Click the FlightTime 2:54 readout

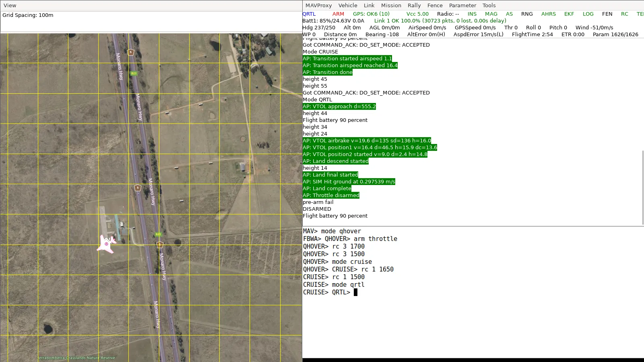[x=533, y=34]
